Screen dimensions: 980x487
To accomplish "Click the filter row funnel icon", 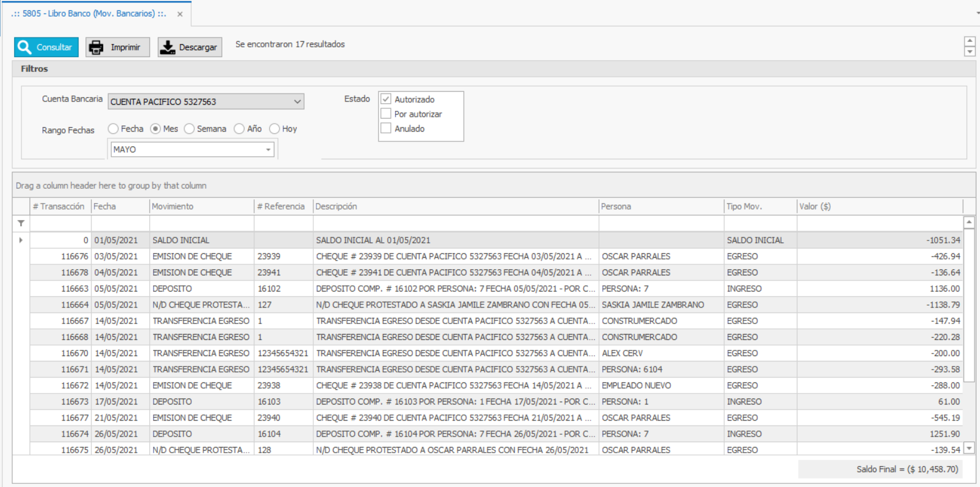I will point(21,223).
